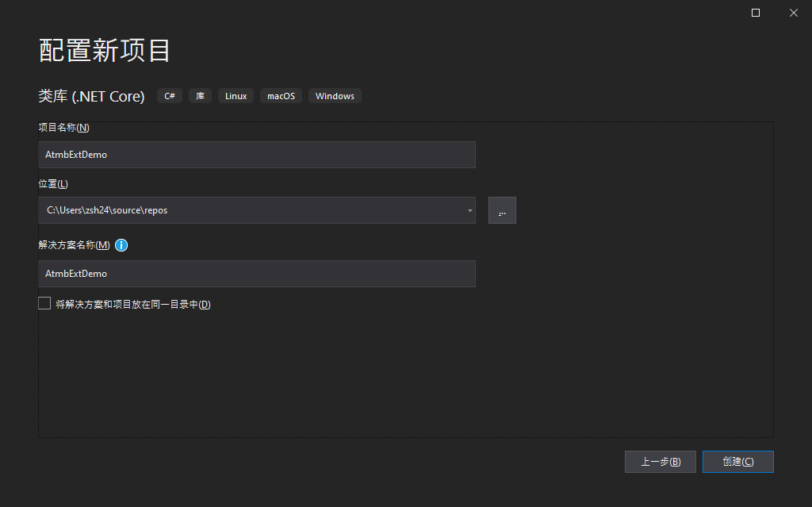
Task: Click the 库 project type tag
Action: click(x=200, y=96)
